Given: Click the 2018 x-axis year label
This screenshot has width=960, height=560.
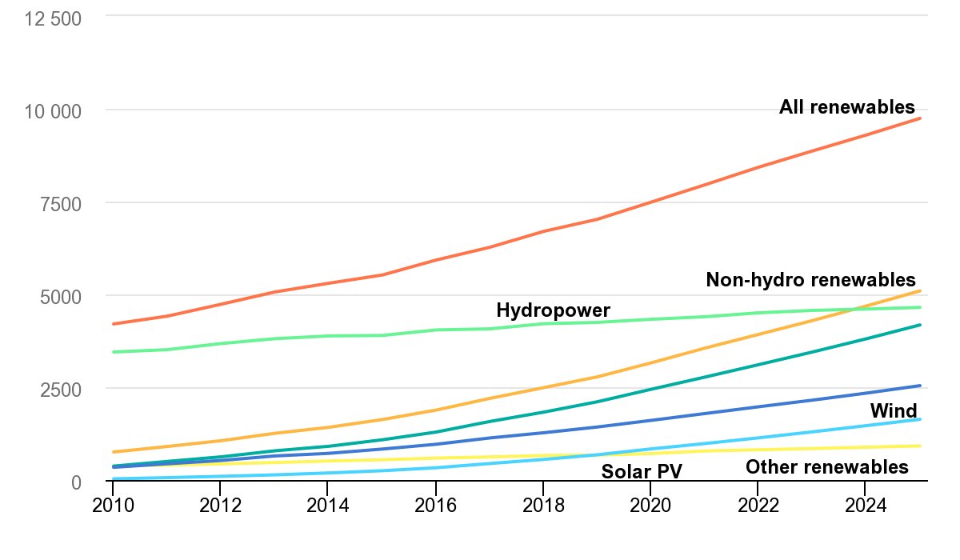Looking at the screenshot, I should (542, 505).
